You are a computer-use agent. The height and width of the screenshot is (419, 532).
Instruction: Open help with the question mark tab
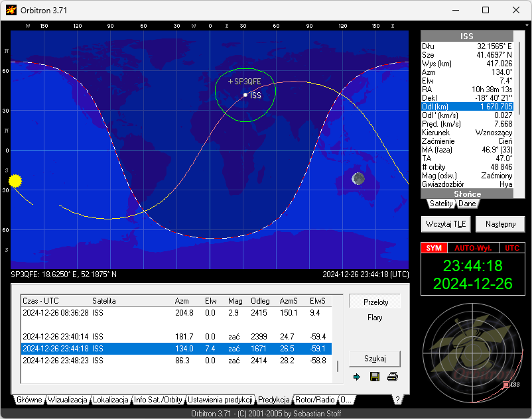coord(397,400)
